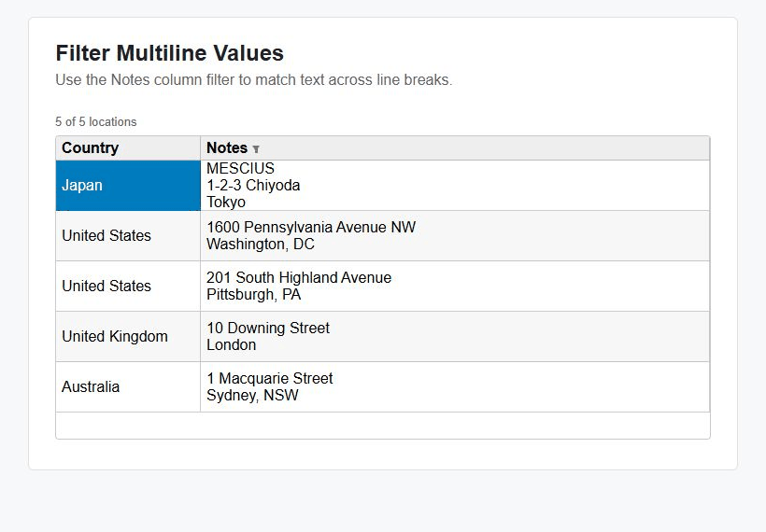Select United States cell beside Pittsburgh, PA
The image size is (766, 532).
tap(128, 286)
